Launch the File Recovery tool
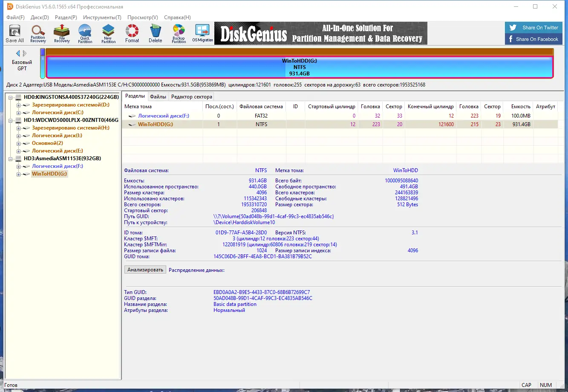This screenshot has width=568, height=392. (x=62, y=34)
